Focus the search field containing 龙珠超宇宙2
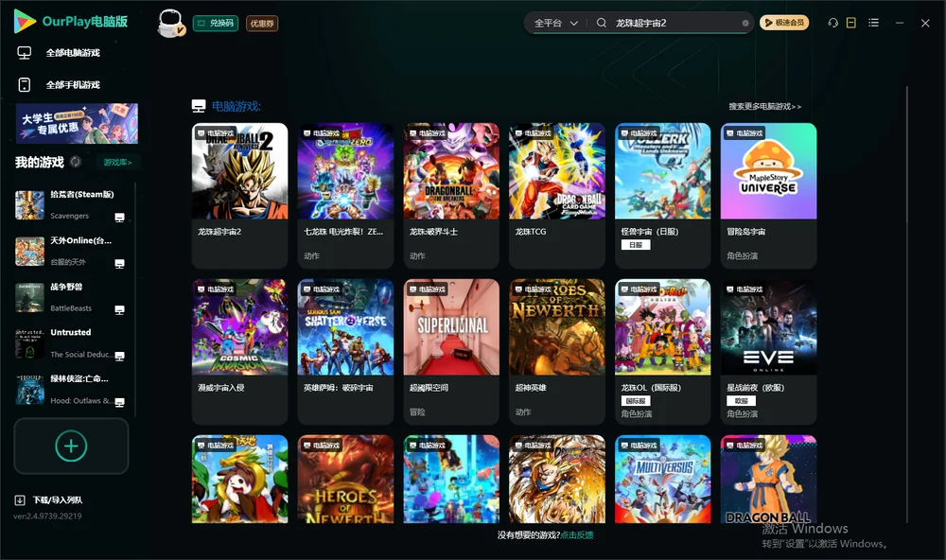 pyautogui.click(x=677, y=23)
